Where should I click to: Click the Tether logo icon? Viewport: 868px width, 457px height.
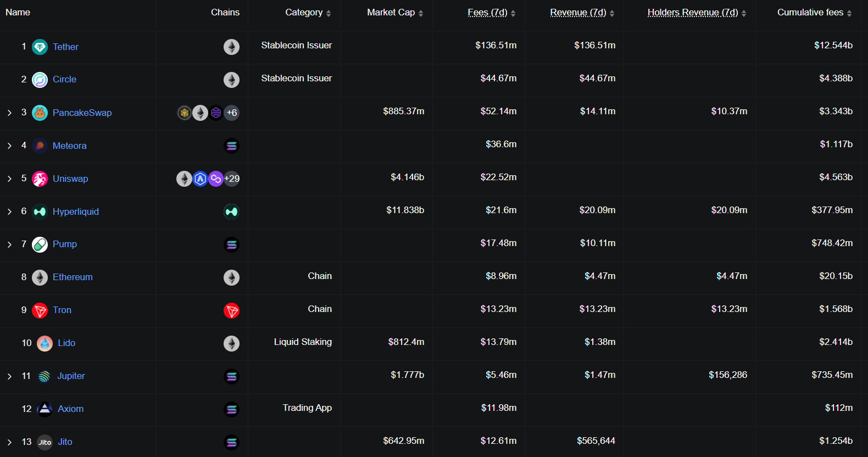tap(40, 47)
